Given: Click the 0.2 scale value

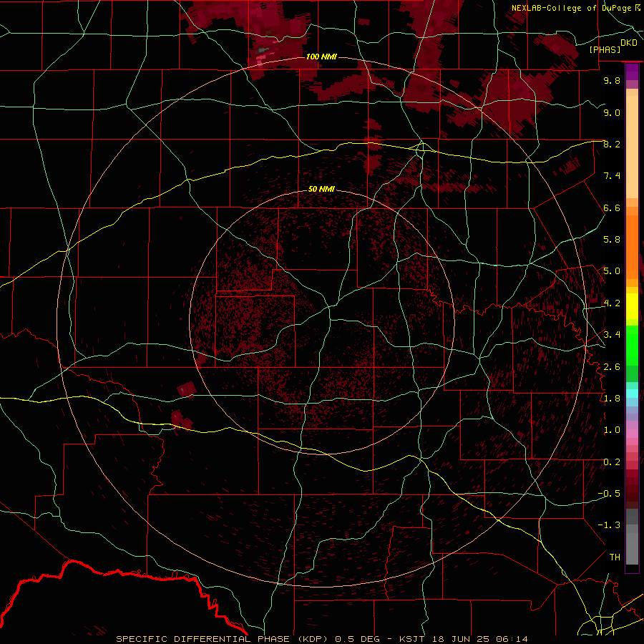Looking at the screenshot, I should click(x=612, y=462).
